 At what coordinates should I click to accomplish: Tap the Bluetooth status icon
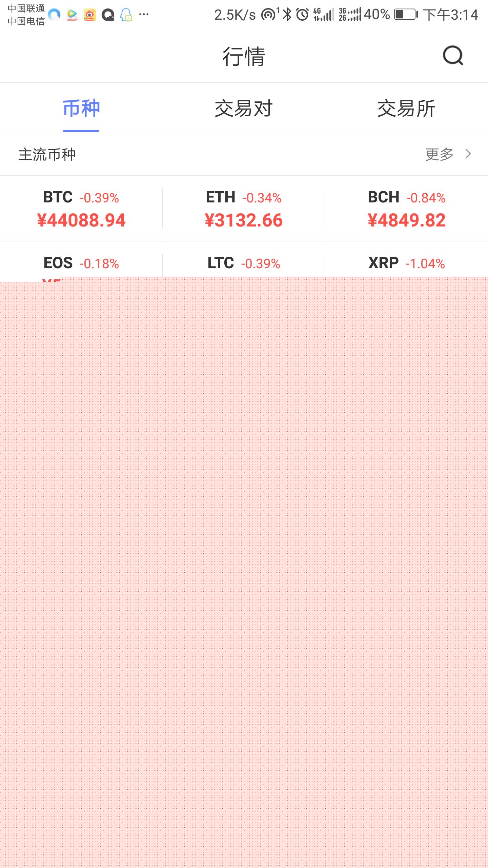coord(287,15)
